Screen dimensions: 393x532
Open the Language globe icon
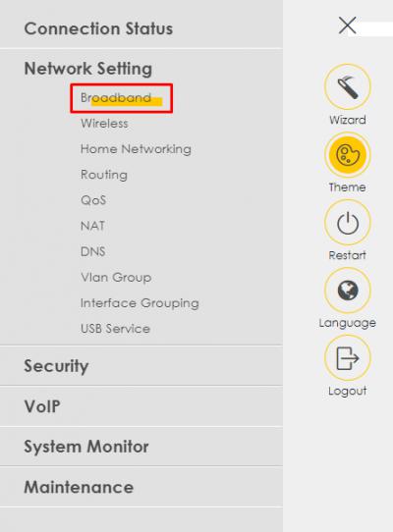[347, 291]
